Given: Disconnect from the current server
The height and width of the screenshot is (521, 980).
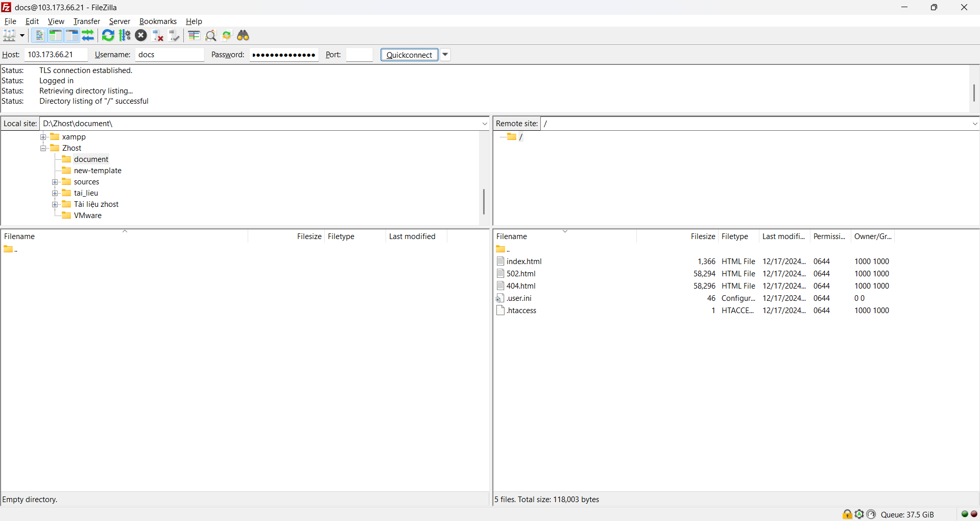Looking at the screenshot, I should (158, 35).
